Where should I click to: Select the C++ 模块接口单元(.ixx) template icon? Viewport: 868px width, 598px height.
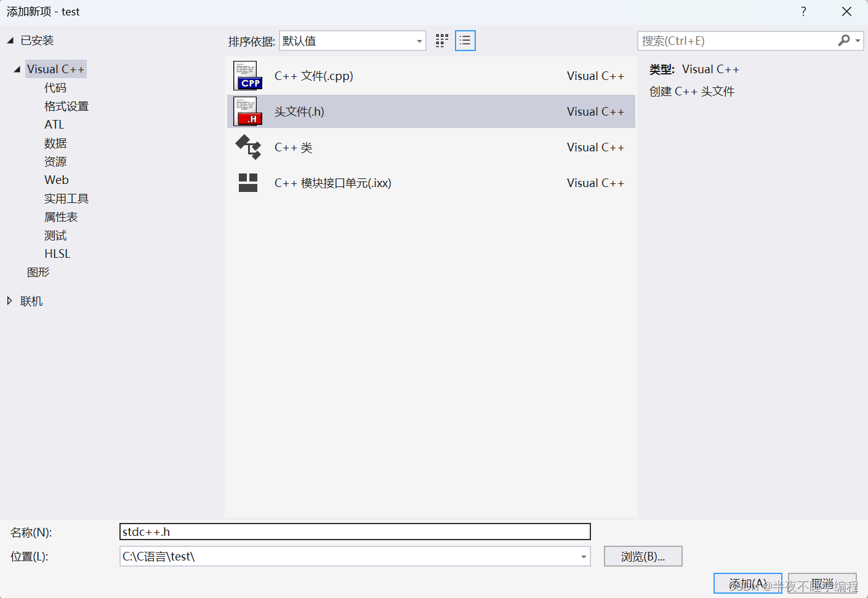pyautogui.click(x=247, y=183)
